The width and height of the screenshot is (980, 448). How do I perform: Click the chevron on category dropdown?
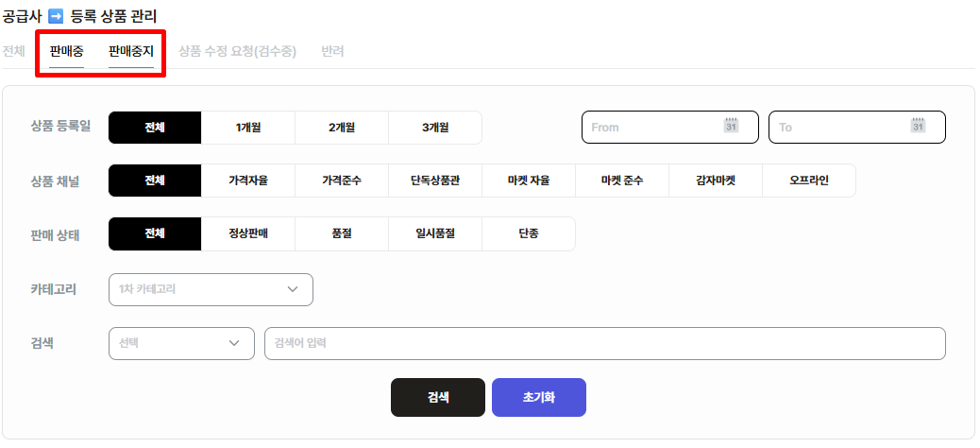[293, 290]
